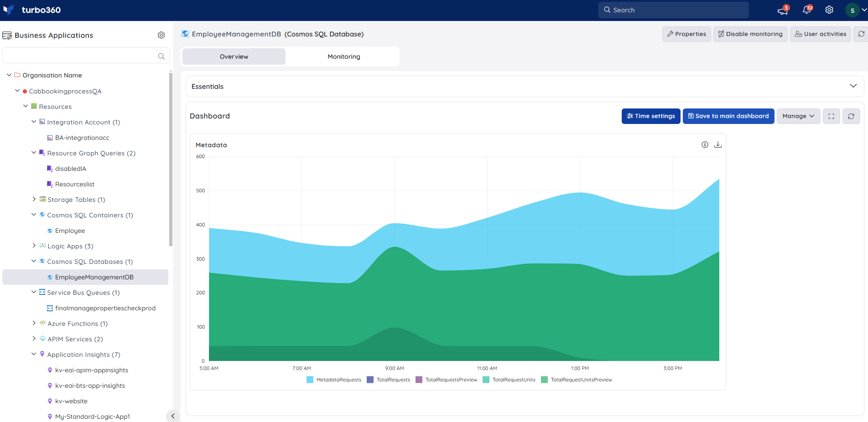Click the sidebar vertical scrollbar
This screenshot has width=868, height=422.
pos(171,160)
